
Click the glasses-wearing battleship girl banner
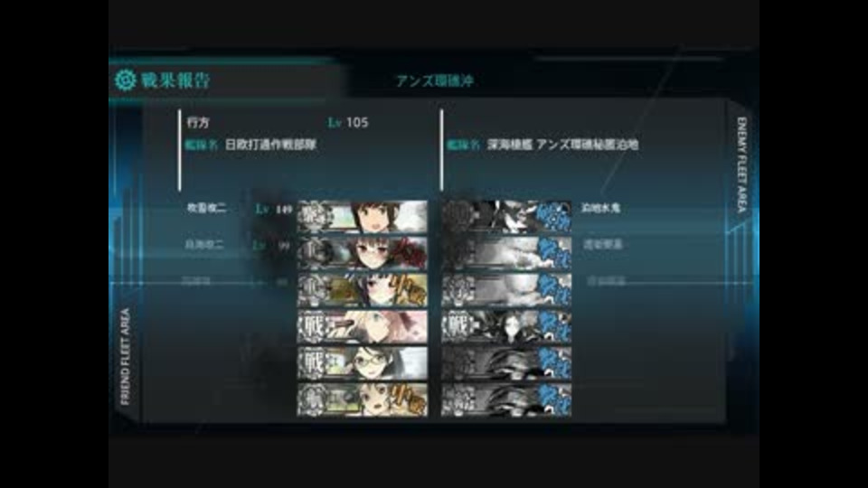click(363, 363)
